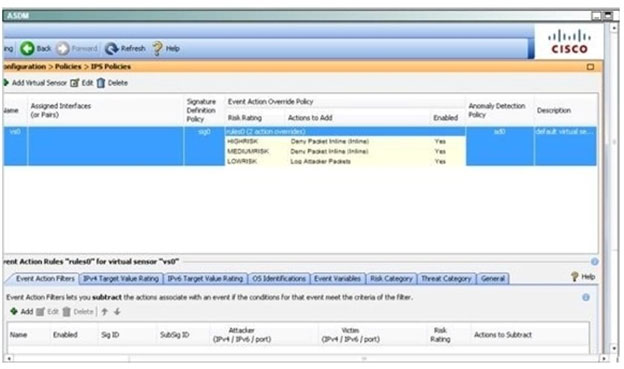The height and width of the screenshot is (369, 624).
Task: Click the move down arrow in filters toolbar
Action: [117, 312]
